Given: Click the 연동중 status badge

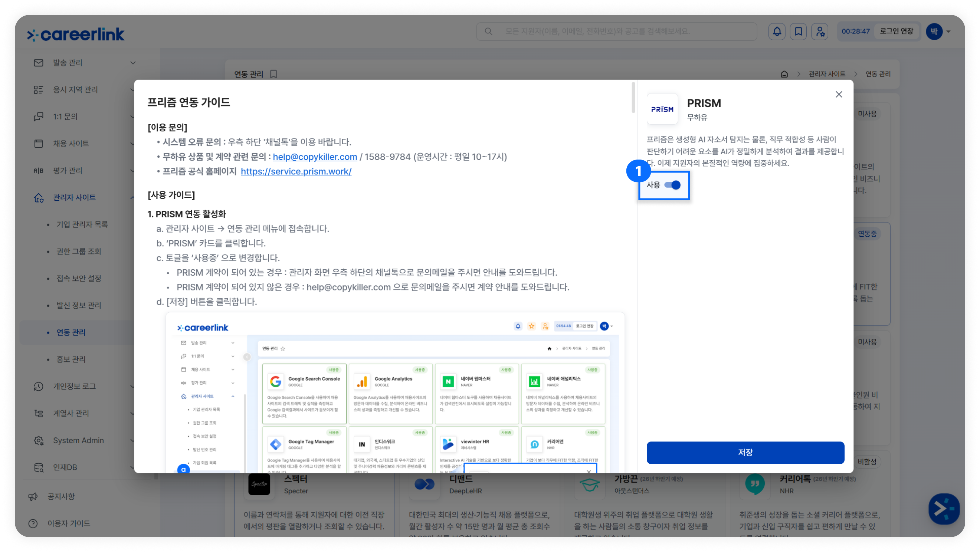Looking at the screenshot, I should (867, 234).
